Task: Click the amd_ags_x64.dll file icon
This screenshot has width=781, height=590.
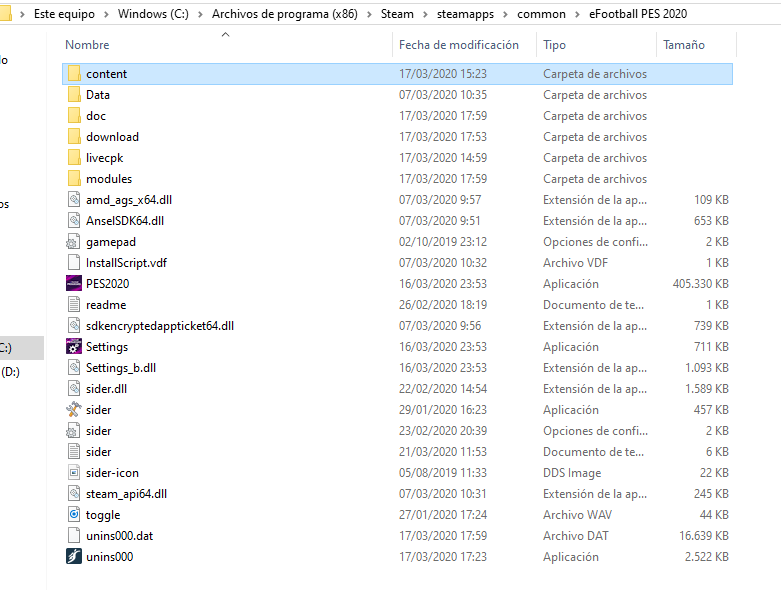Action: (74, 200)
